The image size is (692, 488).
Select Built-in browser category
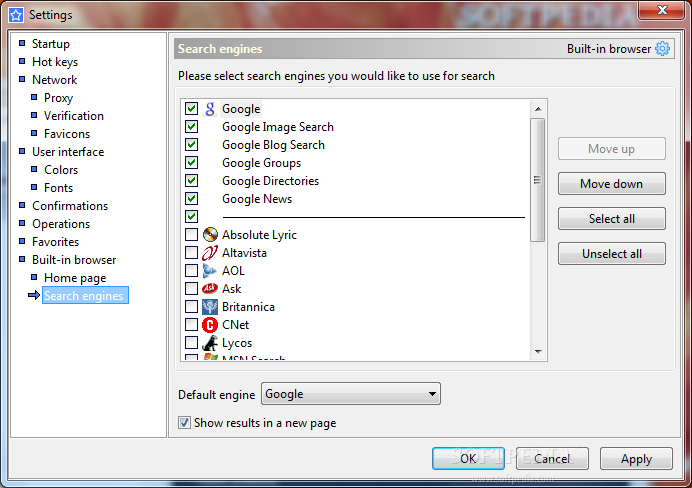(74, 260)
